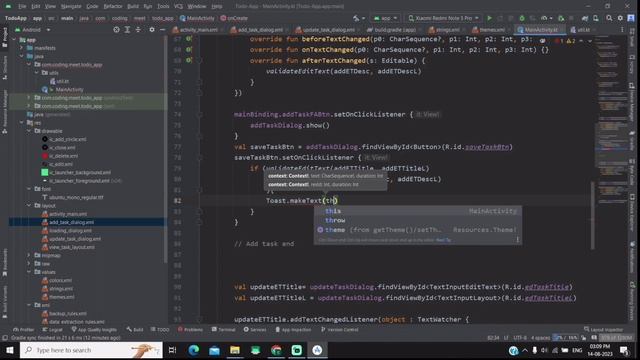
Task: Open Task View on the taskbar
Action: tap(172, 350)
